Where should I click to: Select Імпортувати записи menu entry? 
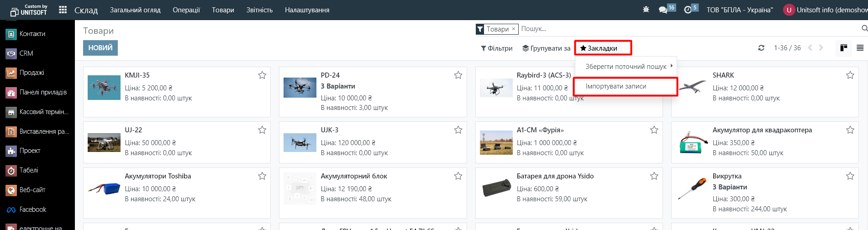click(615, 86)
